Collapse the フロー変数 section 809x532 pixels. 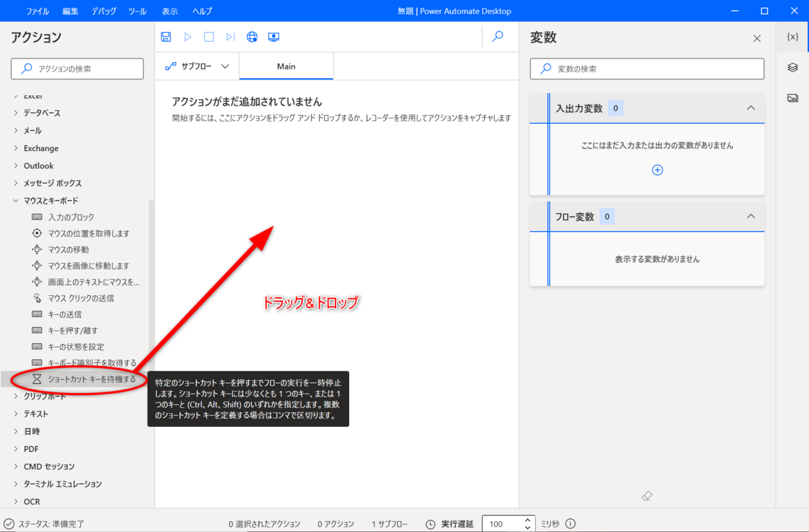[751, 216]
